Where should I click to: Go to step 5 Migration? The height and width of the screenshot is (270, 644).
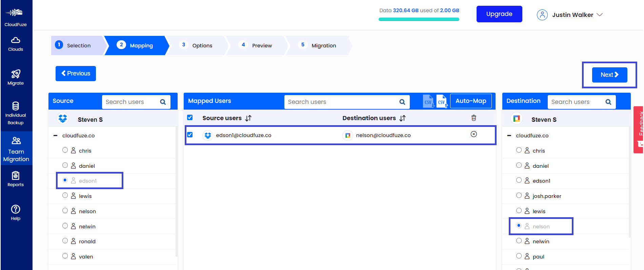pyautogui.click(x=319, y=45)
